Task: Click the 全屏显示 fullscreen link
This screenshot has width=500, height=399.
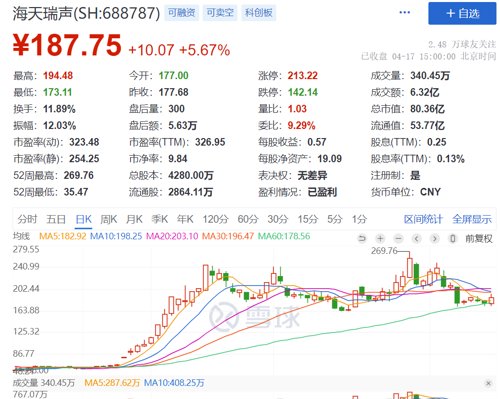Action: pyautogui.click(x=472, y=219)
